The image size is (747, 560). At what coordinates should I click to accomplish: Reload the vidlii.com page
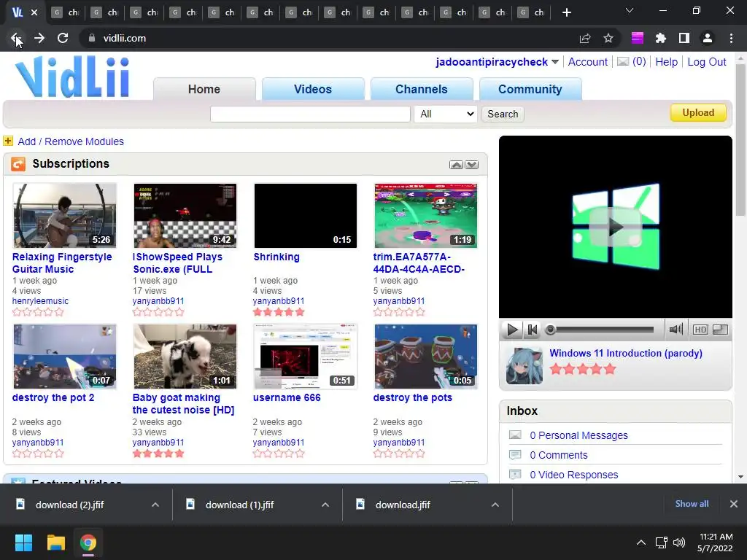click(63, 38)
